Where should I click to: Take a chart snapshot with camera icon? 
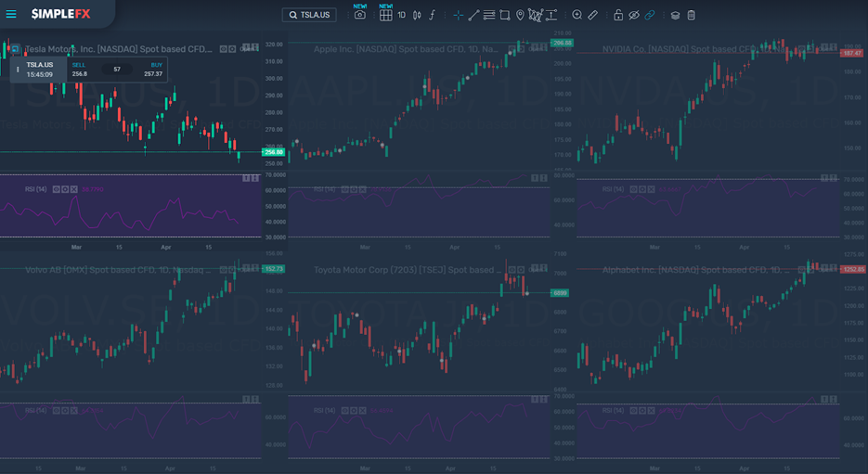point(360,15)
